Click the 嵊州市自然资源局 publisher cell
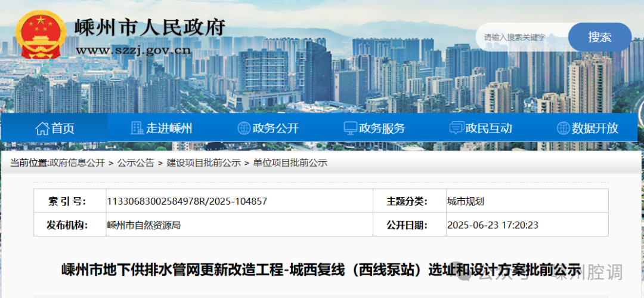Image resolution: width=644 pixels, height=298 pixels. point(144,225)
